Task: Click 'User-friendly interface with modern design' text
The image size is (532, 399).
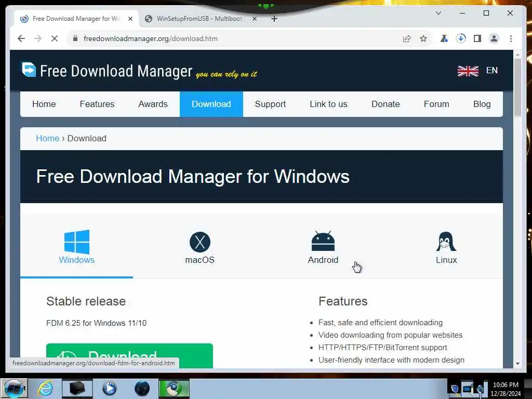Action: pyautogui.click(x=391, y=360)
